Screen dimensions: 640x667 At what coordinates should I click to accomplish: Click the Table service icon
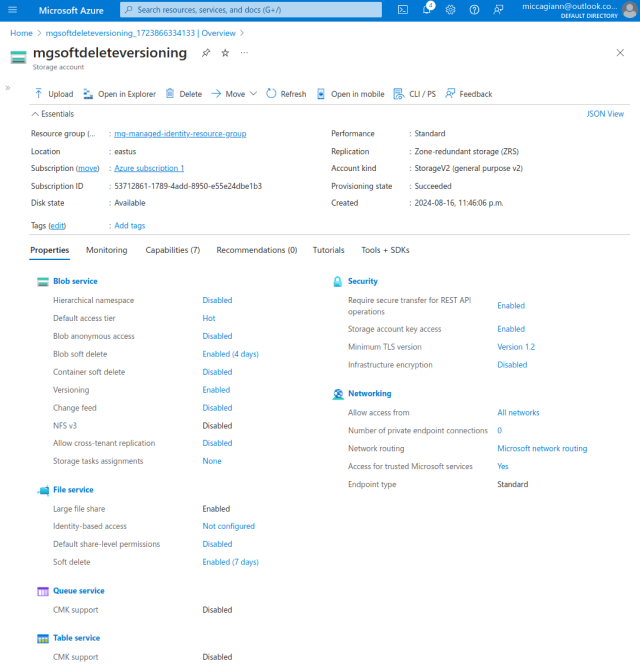[43, 638]
